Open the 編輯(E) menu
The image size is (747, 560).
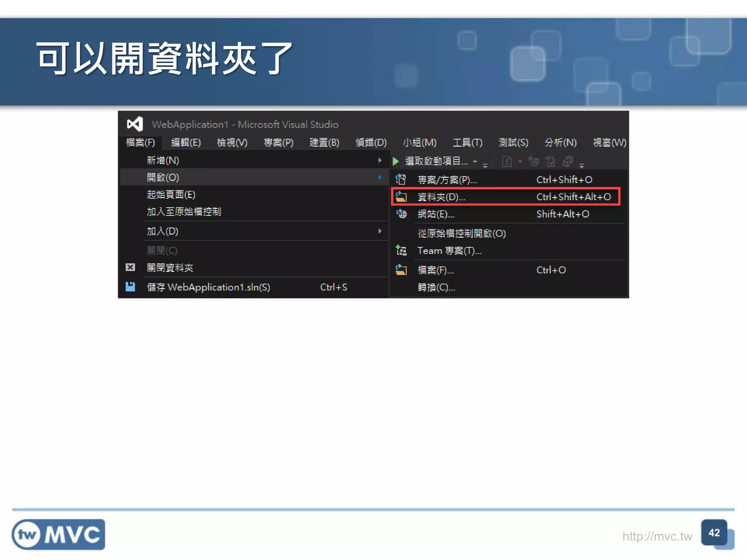[x=186, y=143]
